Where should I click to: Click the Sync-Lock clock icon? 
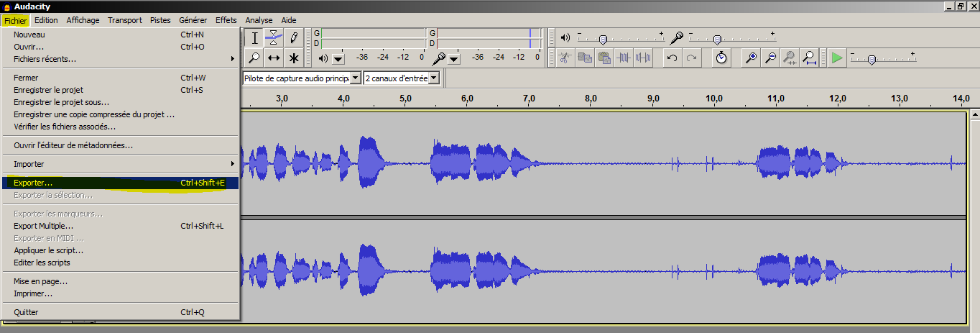[x=722, y=58]
